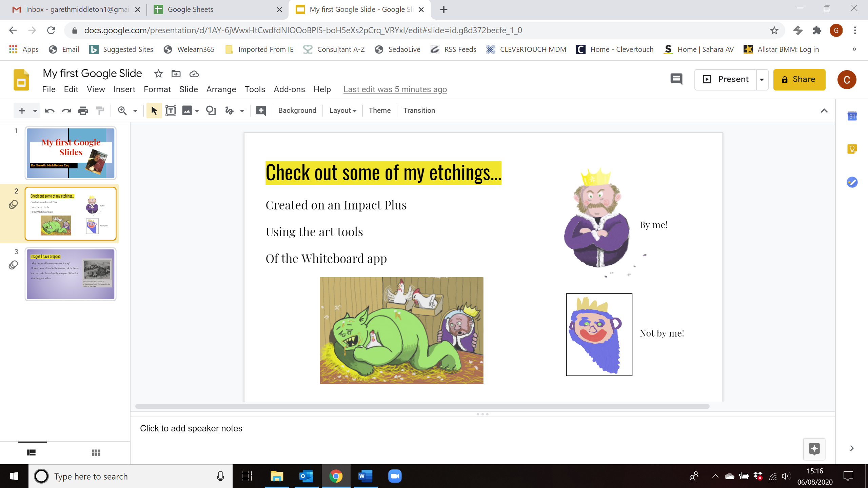
Task: Open Word from the taskbar
Action: (x=366, y=476)
